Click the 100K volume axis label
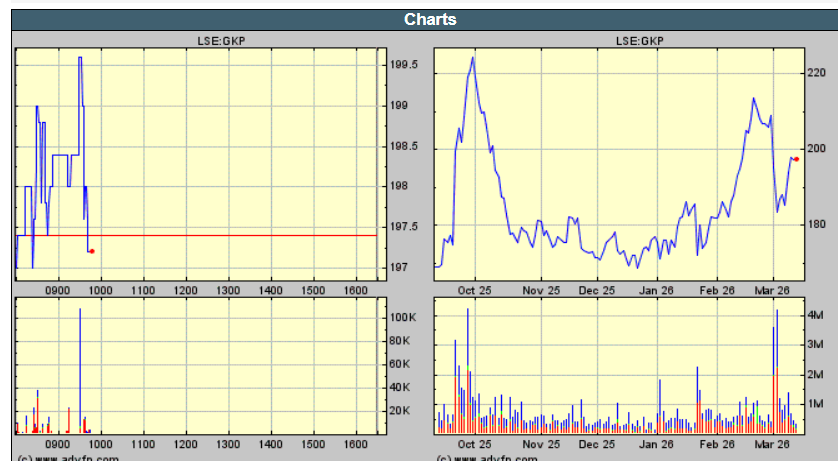 point(403,317)
